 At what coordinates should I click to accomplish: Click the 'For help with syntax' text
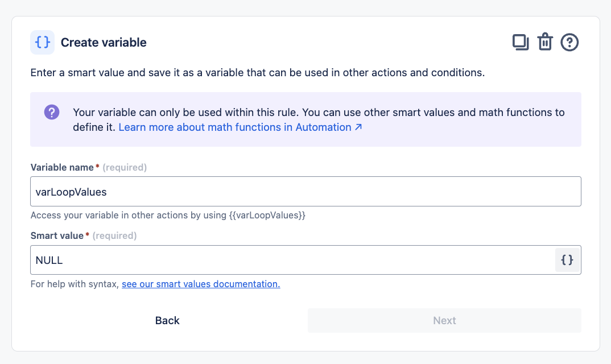(75, 284)
